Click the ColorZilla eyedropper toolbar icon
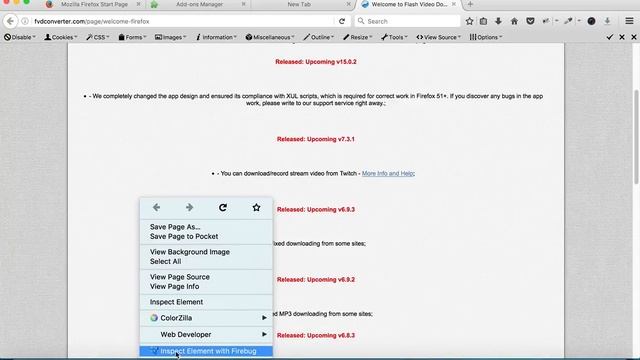 coord(568,21)
